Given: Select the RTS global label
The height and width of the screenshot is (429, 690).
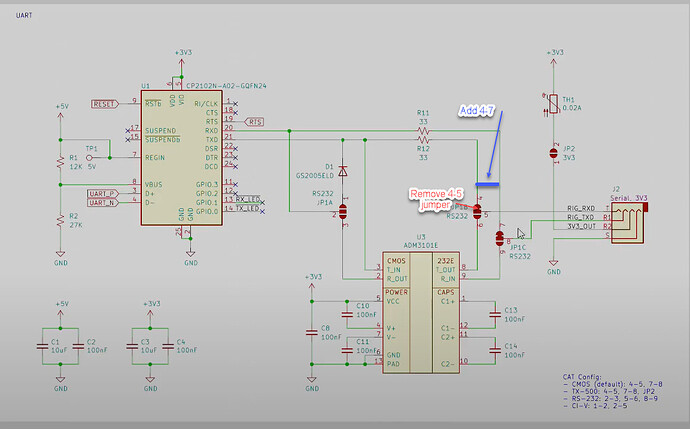Looking at the screenshot, I should [x=254, y=122].
